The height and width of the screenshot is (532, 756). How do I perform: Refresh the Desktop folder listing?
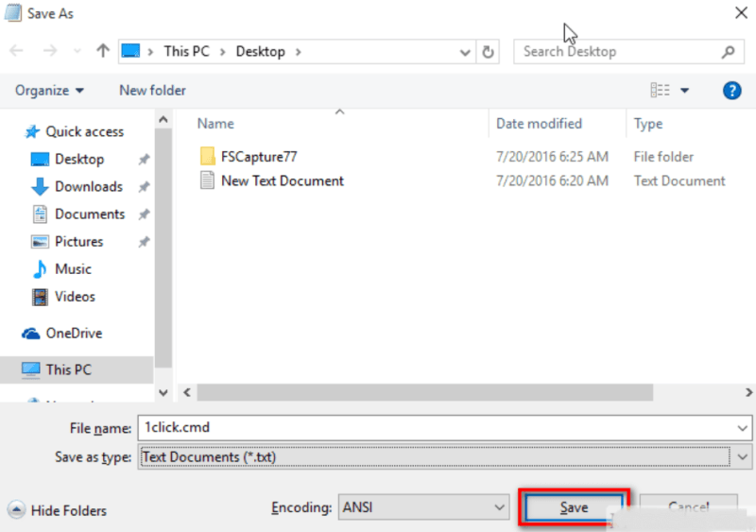tap(489, 51)
